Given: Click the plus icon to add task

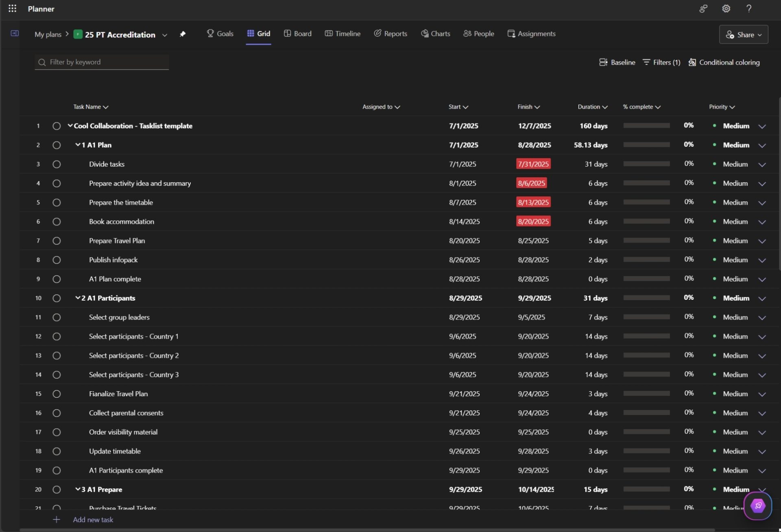Looking at the screenshot, I should [x=56, y=519].
